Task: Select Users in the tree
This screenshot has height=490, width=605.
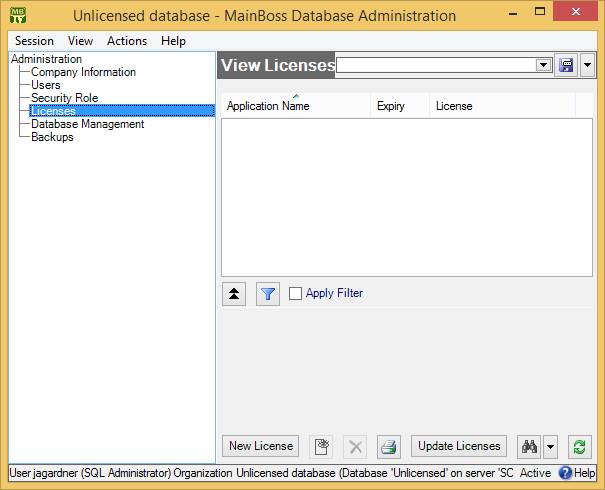Action: click(46, 85)
